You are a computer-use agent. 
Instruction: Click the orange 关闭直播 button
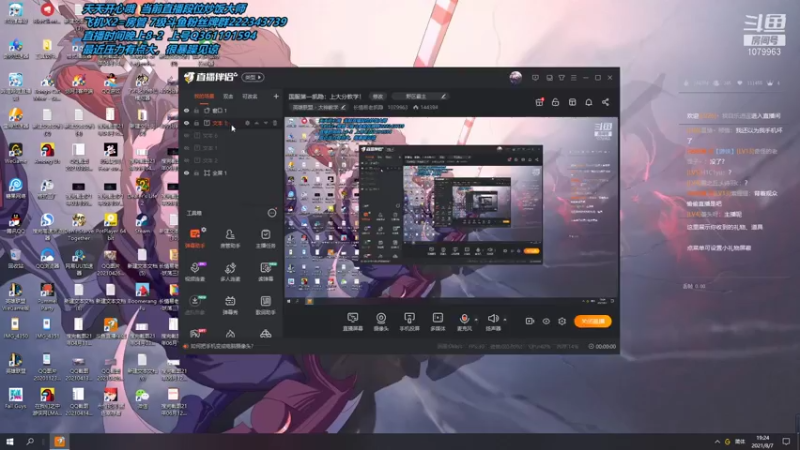pyautogui.click(x=593, y=321)
